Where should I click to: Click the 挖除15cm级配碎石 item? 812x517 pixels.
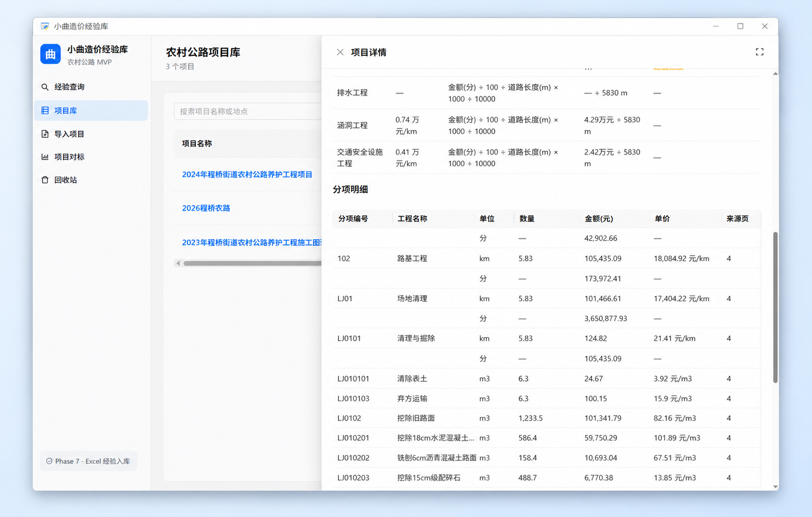(x=429, y=478)
